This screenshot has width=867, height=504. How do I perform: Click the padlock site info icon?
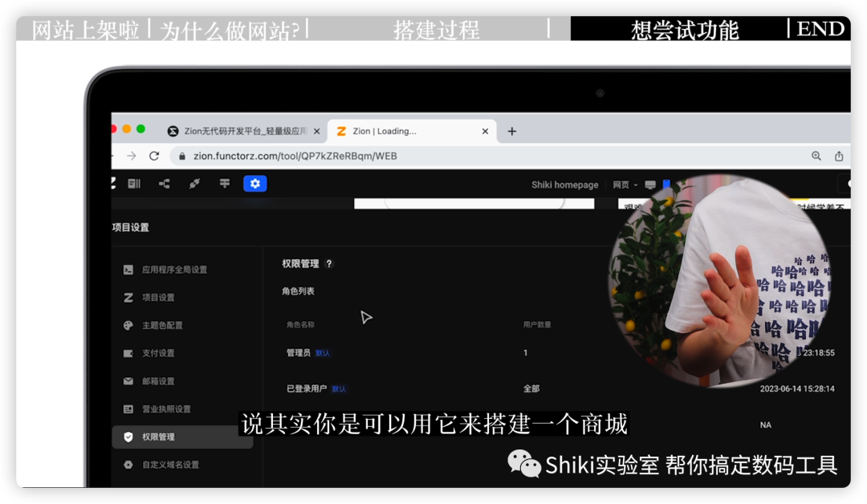(x=182, y=156)
